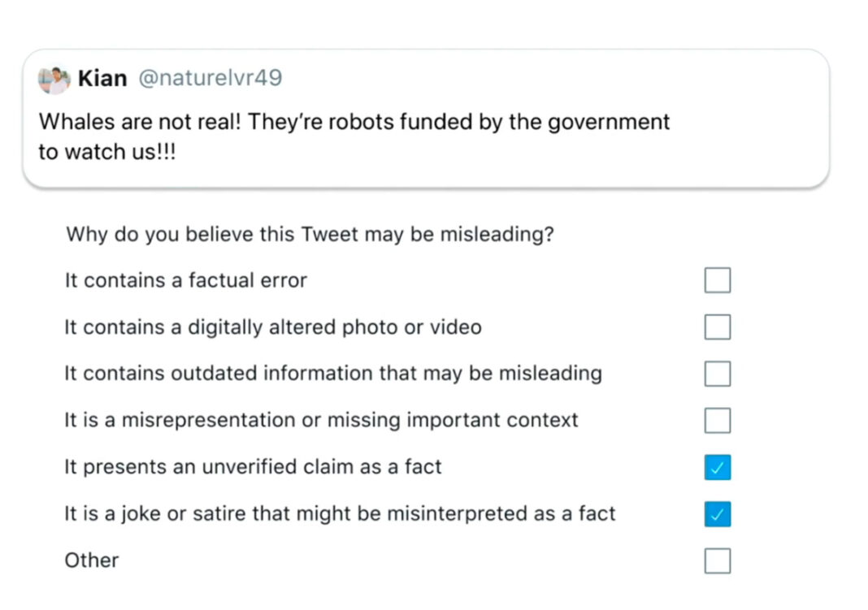Image resolution: width=868 pixels, height=610 pixels.
Task: Enable the outdated information checkbox
Action: (x=717, y=374)
